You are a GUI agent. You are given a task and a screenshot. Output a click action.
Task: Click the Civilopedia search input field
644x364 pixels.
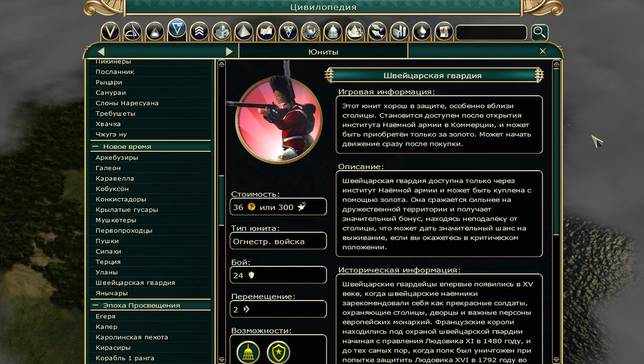pyautogui.click(x=491, y=33)
